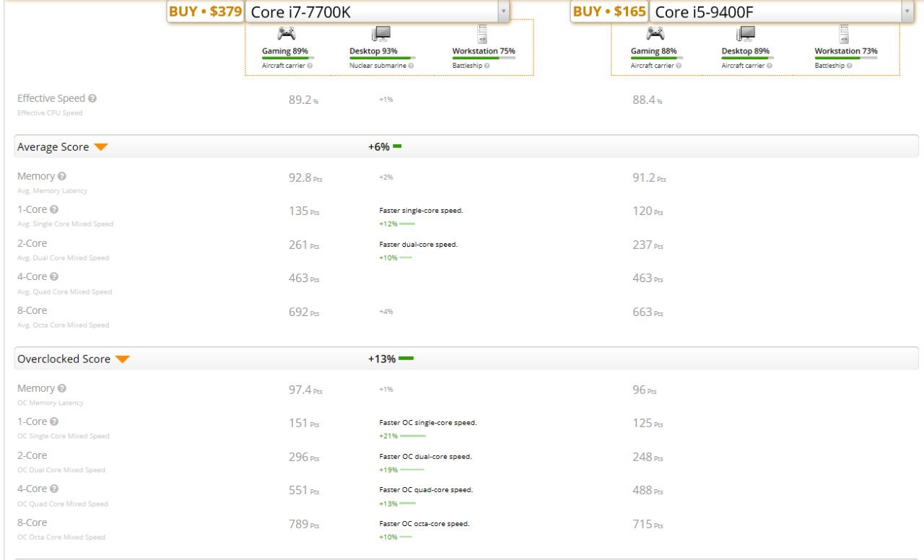The height and width of the screenshot is (560, 924).
Task: Click 'Faster OC octa-core speed.' text
Action: [424, 523]
